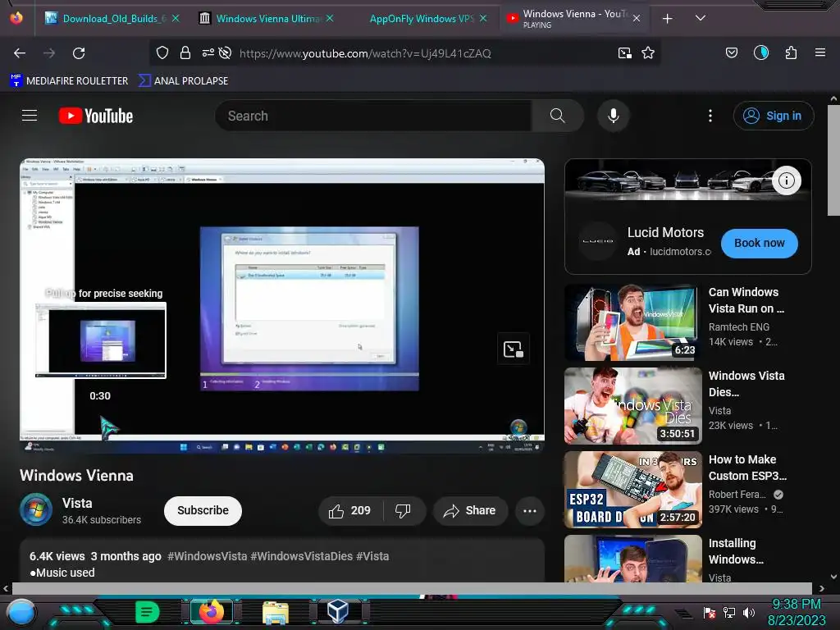
Task: Click the Windows Vienna video player
Action: (x=282, y=306)
